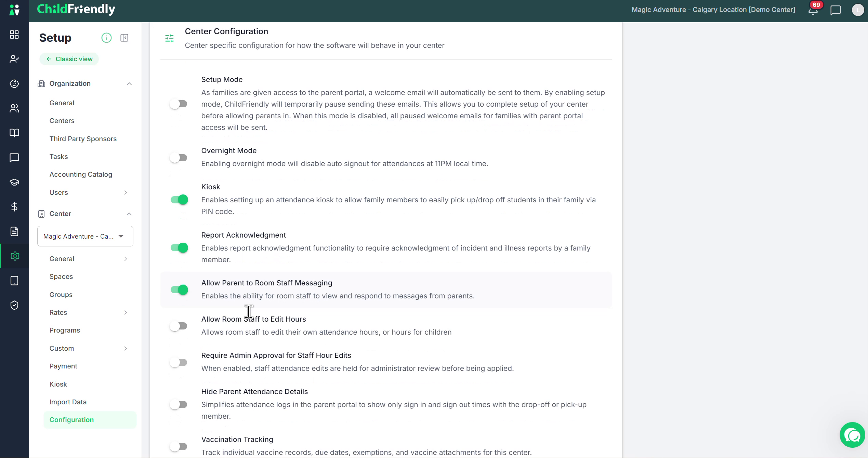
Task: Open the notifications bell icon
Action: coord(813,10)
